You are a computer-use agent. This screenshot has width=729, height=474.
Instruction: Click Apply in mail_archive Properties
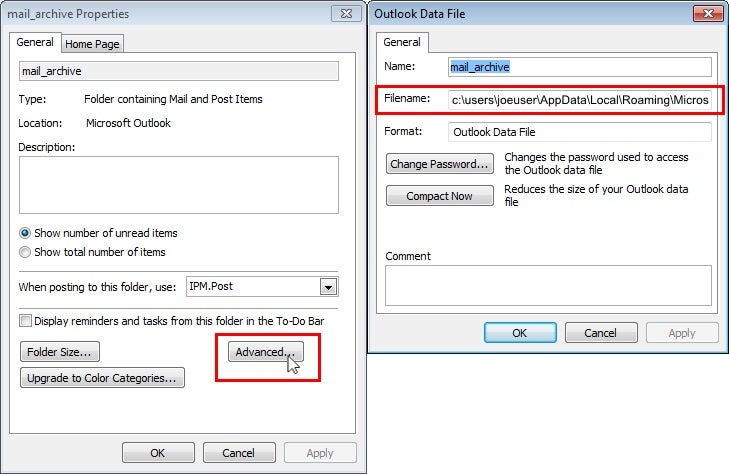coord(320,453)
